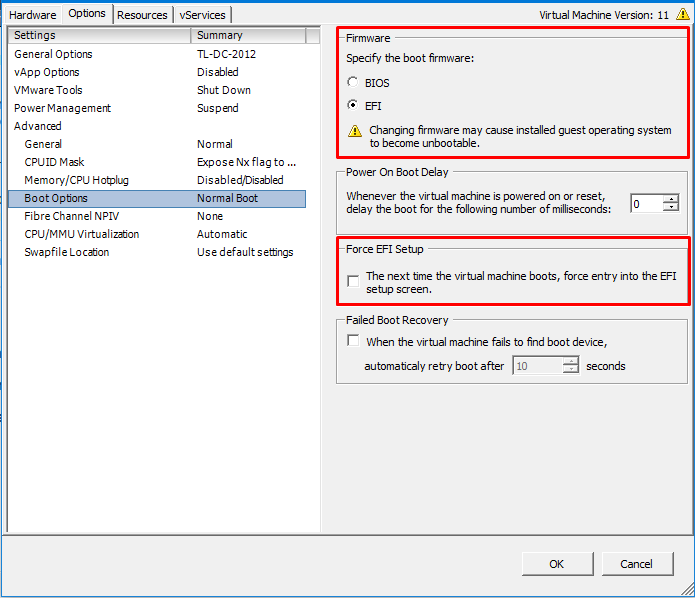
Task: Click the TL-DC-2012 summary value
Action: click(226, 54)
